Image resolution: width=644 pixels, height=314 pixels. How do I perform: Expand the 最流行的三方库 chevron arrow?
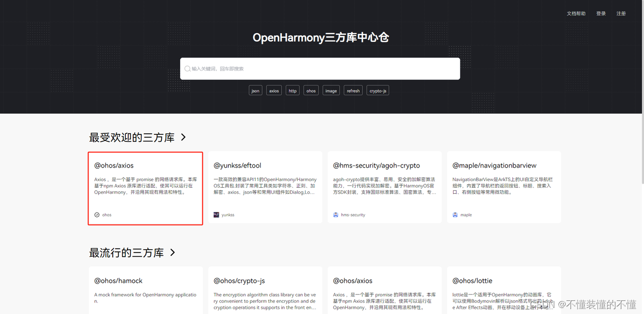click(173, 253)
